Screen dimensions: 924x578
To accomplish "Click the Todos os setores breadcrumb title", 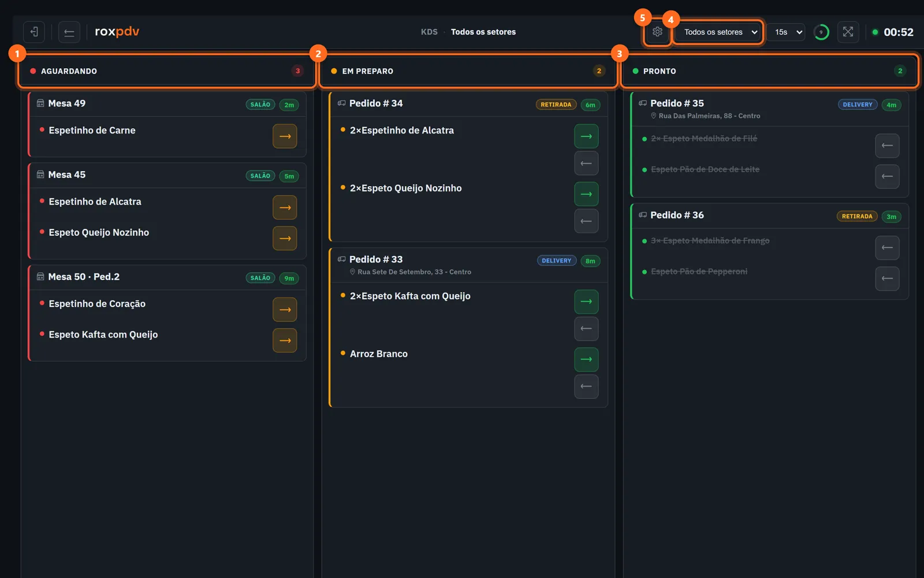I will 483,32.
